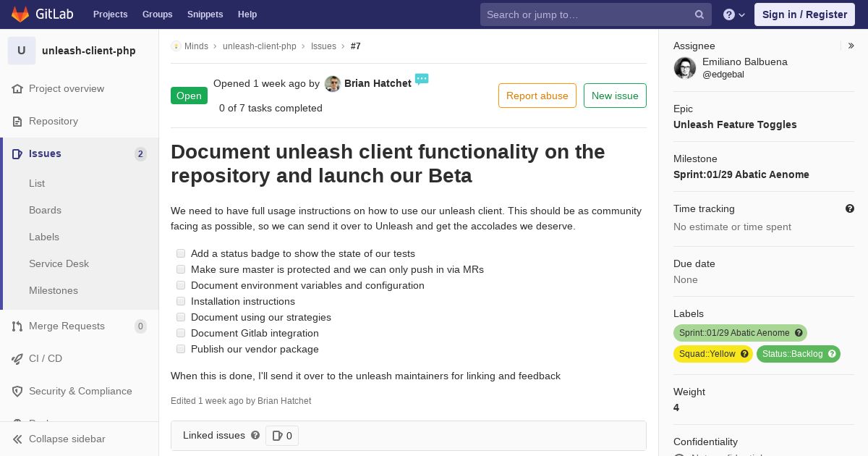Viewport: 868px width, 456px height.
Task: Check the 'Installation instructions' task checkbox
Action: [x=181, y=301]
